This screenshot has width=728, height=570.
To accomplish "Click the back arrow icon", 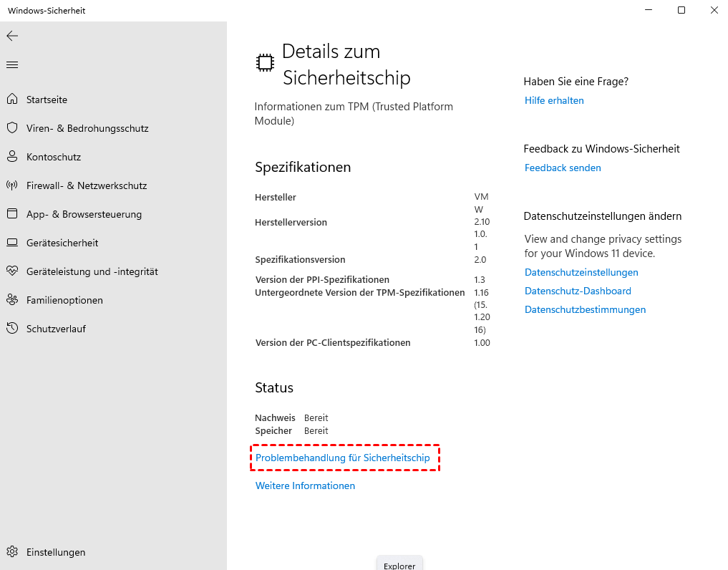I will [12, 36].
